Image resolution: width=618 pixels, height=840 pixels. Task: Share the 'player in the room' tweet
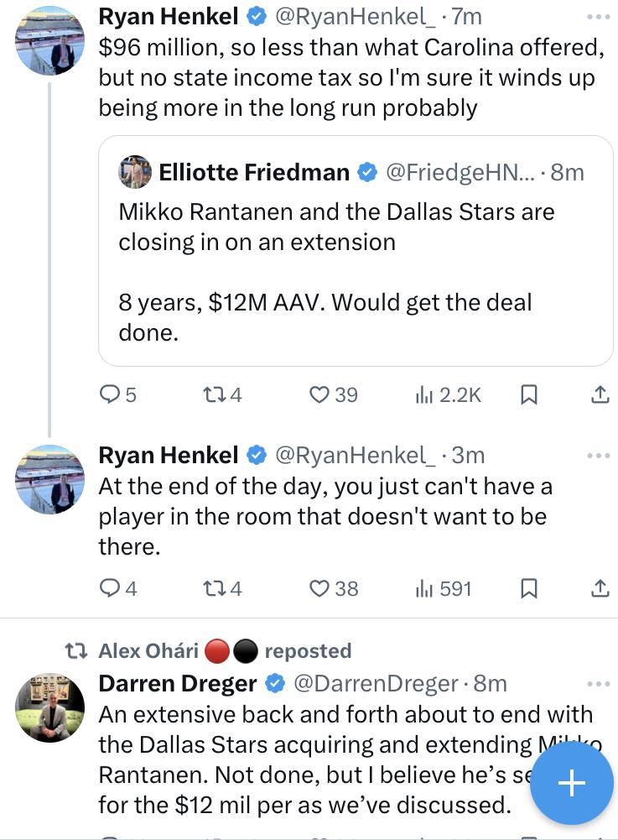(x=600, y=589)
